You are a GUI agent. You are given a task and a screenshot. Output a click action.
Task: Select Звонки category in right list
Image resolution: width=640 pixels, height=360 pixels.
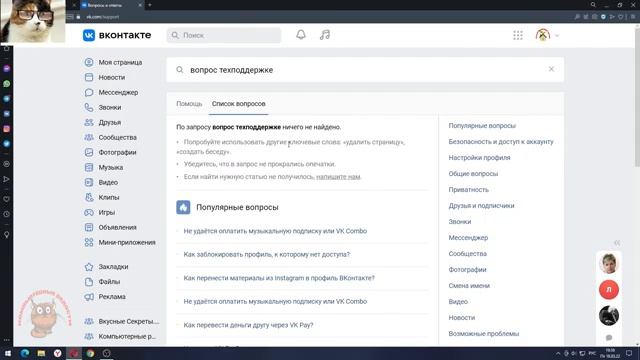[460, 222]
